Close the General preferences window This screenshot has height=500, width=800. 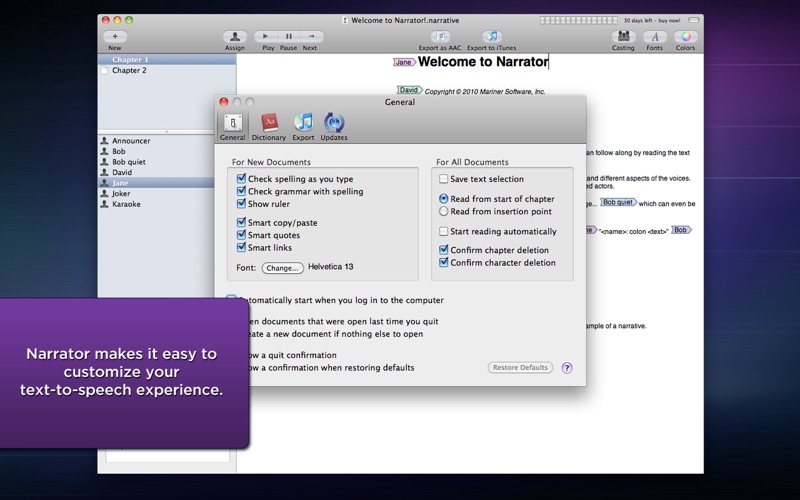(223, 102)
